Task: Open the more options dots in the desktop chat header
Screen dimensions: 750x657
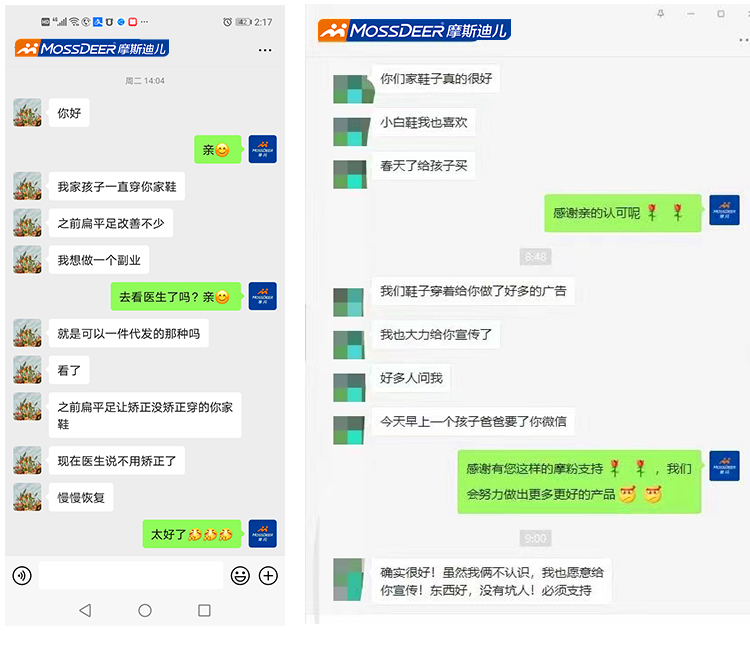Action: click(744, 40)
